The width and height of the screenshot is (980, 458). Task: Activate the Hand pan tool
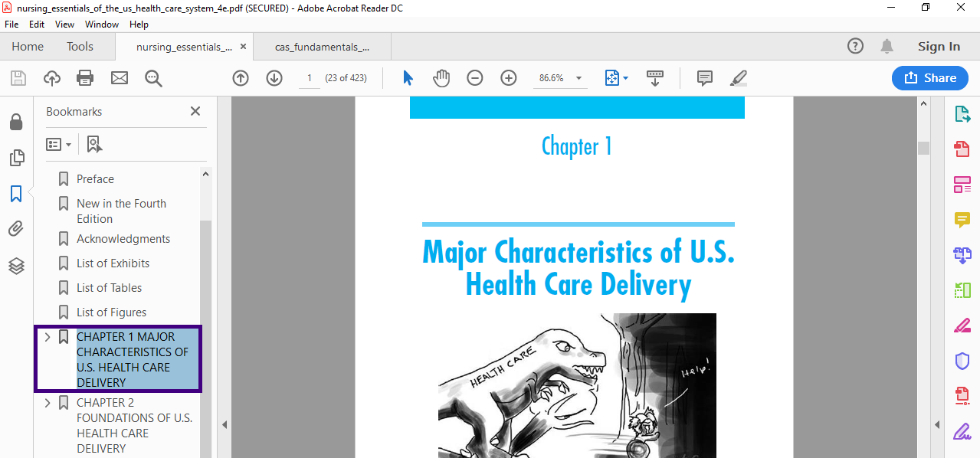pos(441,78)
